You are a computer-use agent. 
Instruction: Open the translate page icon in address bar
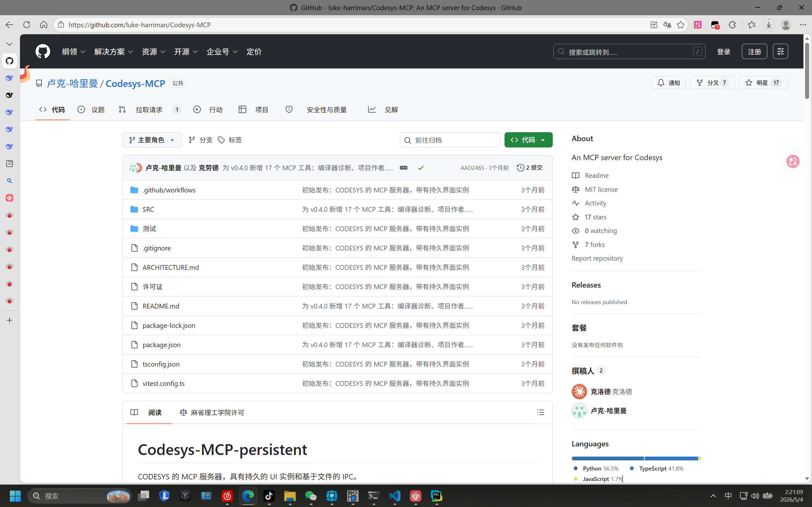(x=667, y=25)
